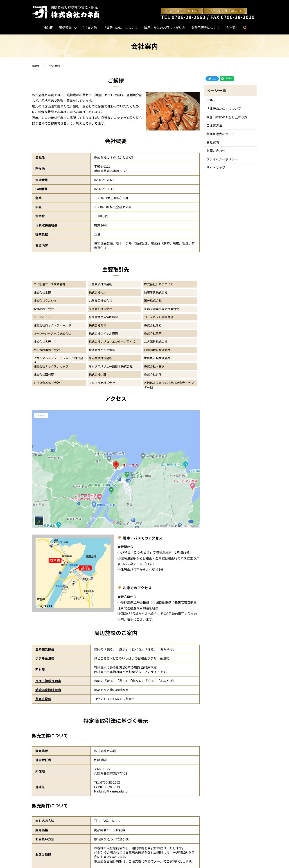Click the リゾーピア久美浜 pink marker on map

(192, 486)
